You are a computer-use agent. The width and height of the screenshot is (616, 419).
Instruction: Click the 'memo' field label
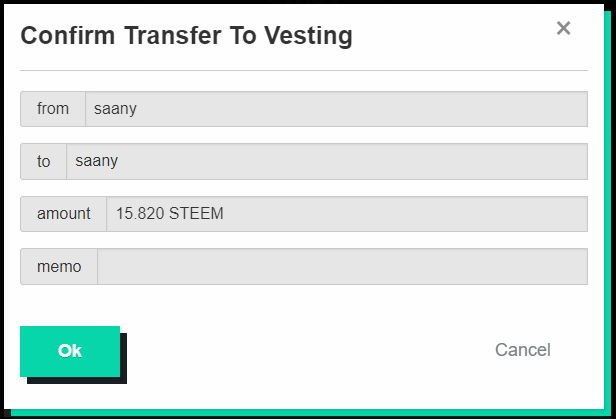59,266
